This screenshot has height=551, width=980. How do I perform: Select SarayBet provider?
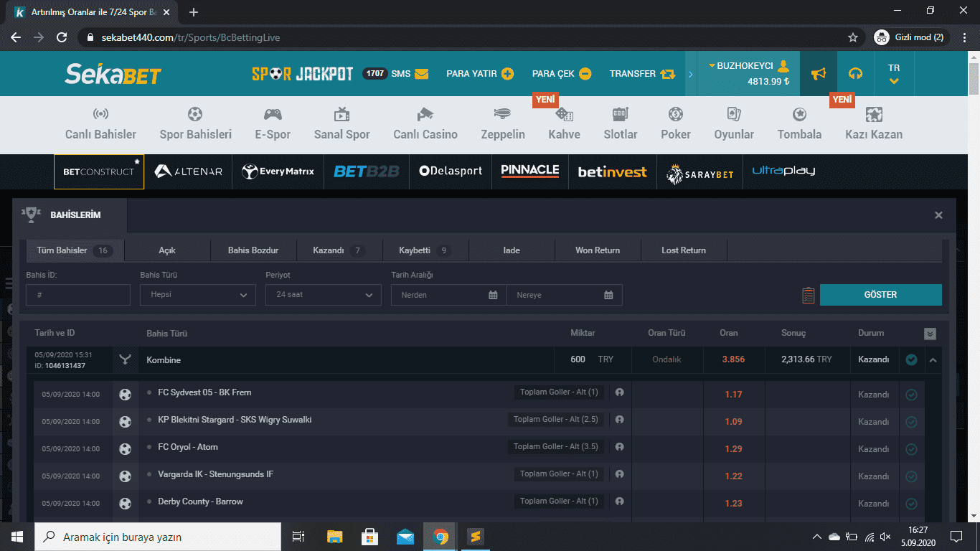tap(699, 171)
